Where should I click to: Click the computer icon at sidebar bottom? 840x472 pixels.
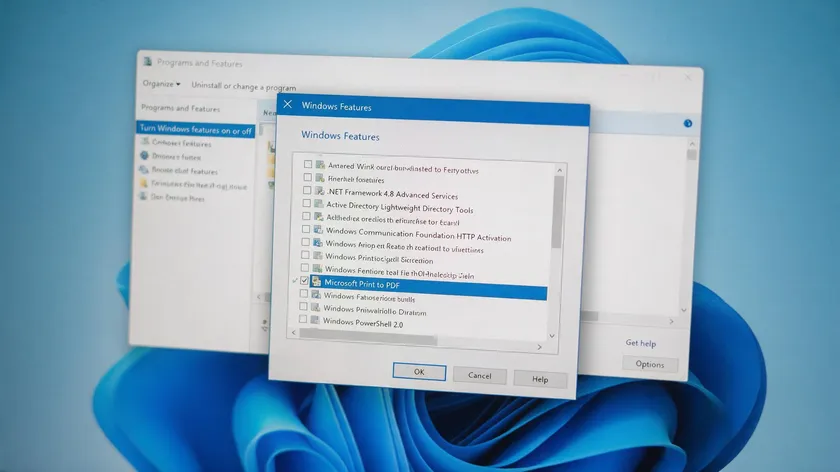click(x=143, y=196)
